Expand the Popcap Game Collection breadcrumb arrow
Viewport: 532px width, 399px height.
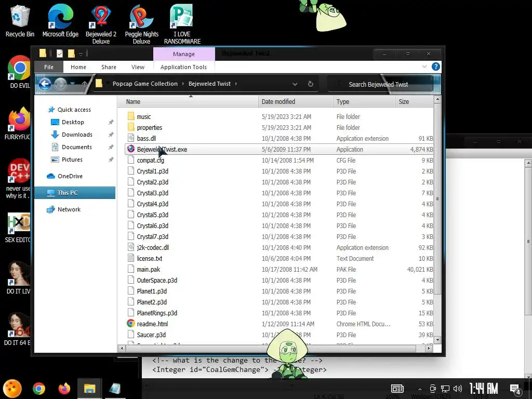[x=183, y=84]
